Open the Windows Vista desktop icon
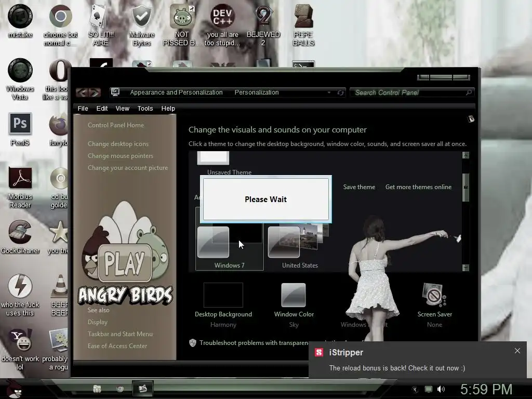Screen dimensions: 532x399 pyautogui.click(x=20, y=79)
